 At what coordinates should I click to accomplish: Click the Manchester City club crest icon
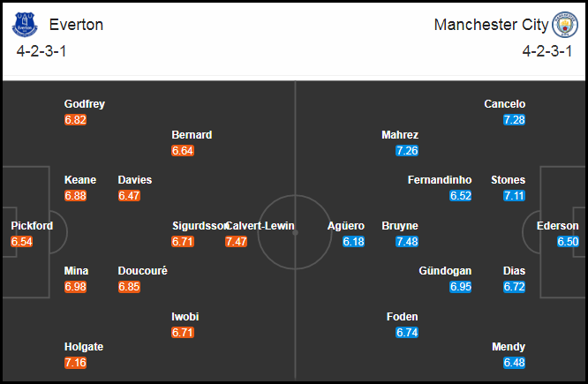(565, 25)
